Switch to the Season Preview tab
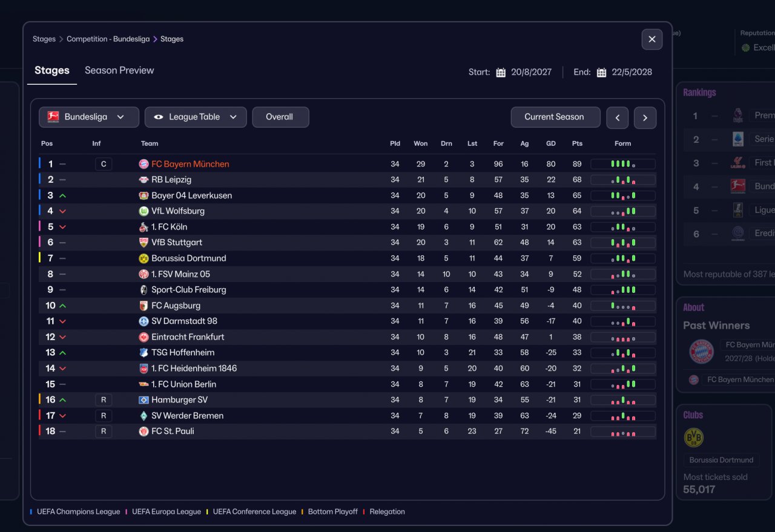775x532 pixels. point(119,71)
